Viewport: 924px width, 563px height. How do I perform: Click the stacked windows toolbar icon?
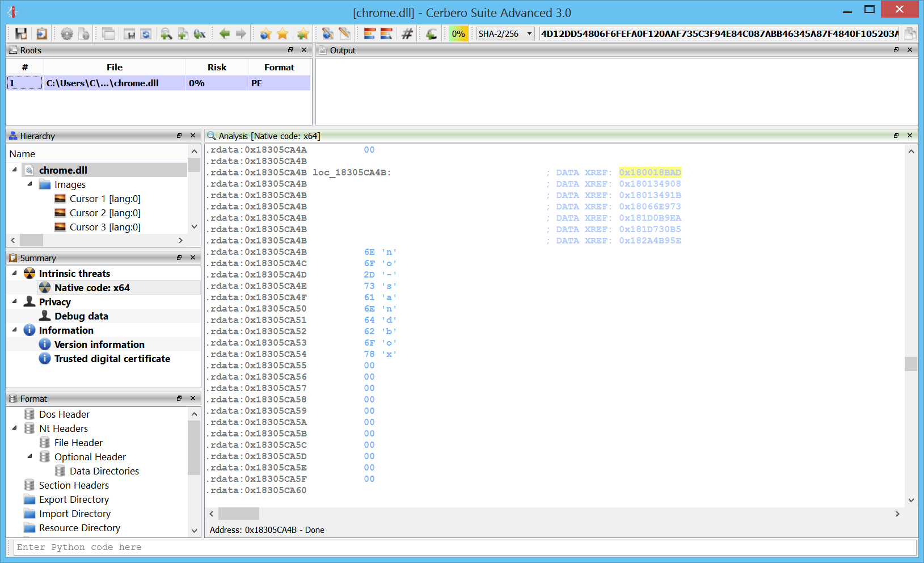(108, 34)
